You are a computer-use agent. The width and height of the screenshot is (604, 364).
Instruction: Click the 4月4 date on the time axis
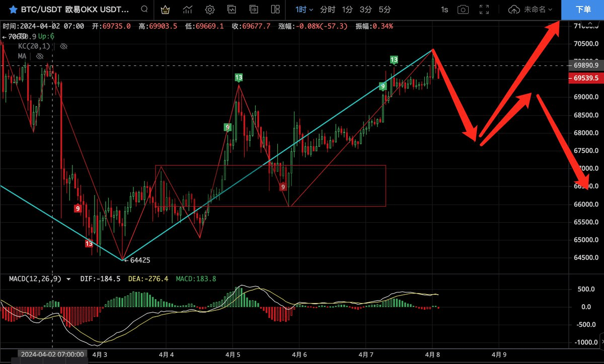167,354
